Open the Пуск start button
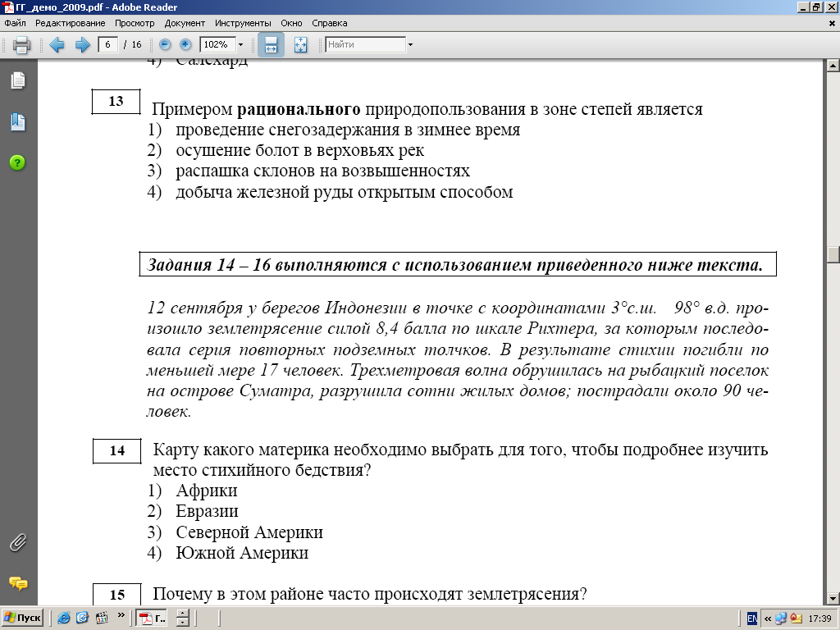Screen dimensions: 840x630 point(22,619)
